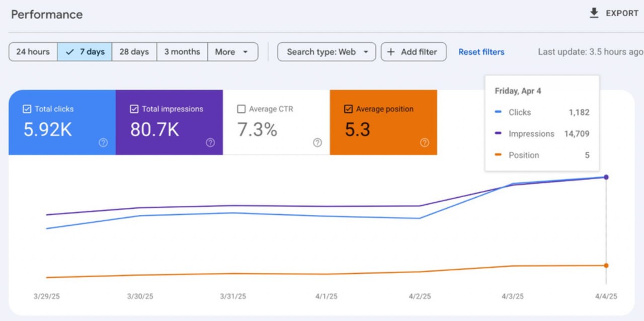Click the tooltip Clicks value 1,182
This screenshot has width=644, height=321.
579,113
